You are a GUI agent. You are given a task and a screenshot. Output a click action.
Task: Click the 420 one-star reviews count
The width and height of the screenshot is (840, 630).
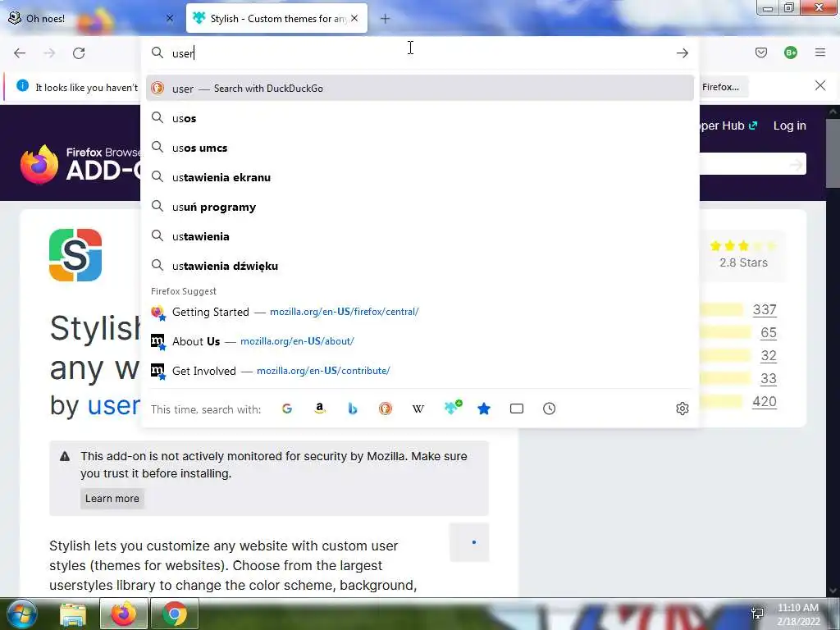coord(765,402)
